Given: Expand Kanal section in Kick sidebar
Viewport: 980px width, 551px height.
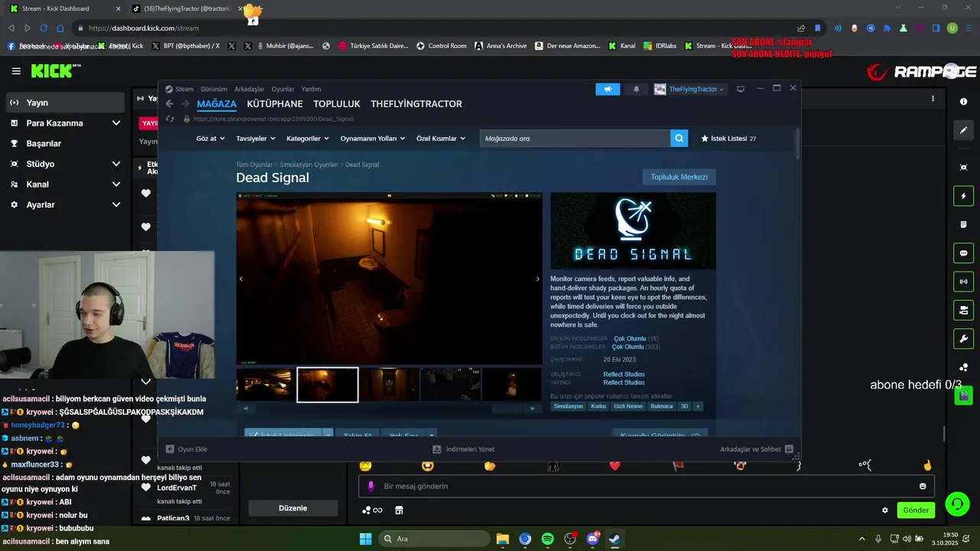Looking at the screenshot, I should tap(116, 184).
